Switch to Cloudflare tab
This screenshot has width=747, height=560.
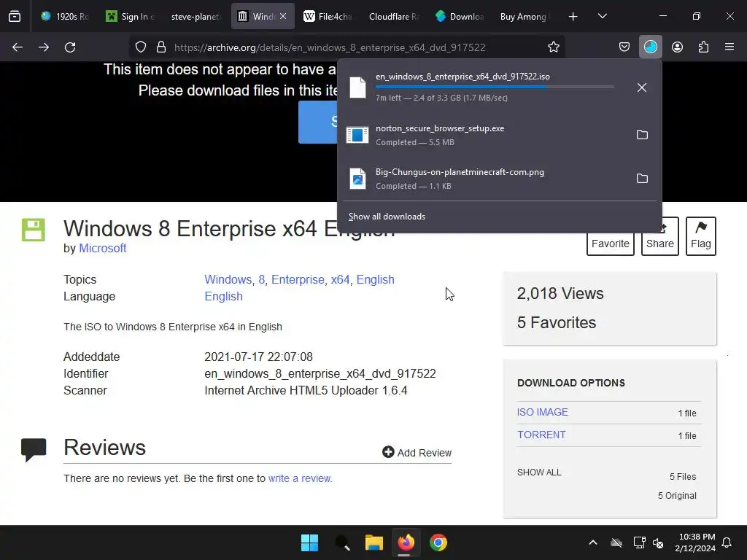[393, 17]
